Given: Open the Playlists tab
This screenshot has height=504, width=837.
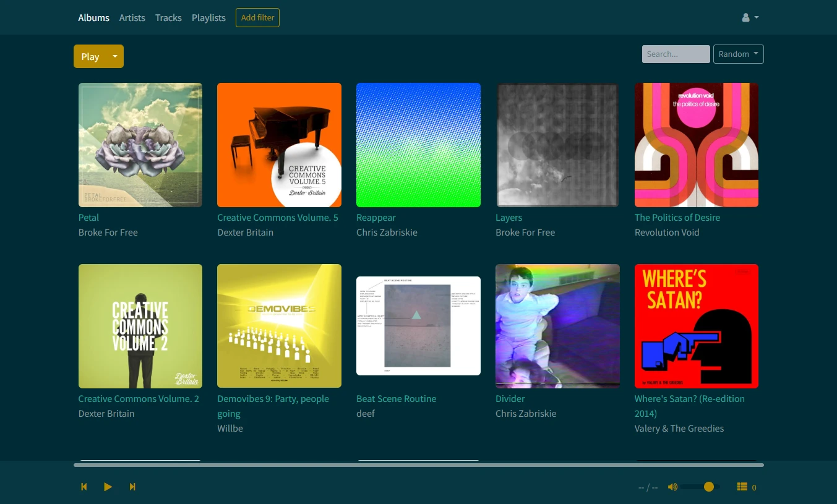Looking at the screenshot, I should (x=208, y=17).
